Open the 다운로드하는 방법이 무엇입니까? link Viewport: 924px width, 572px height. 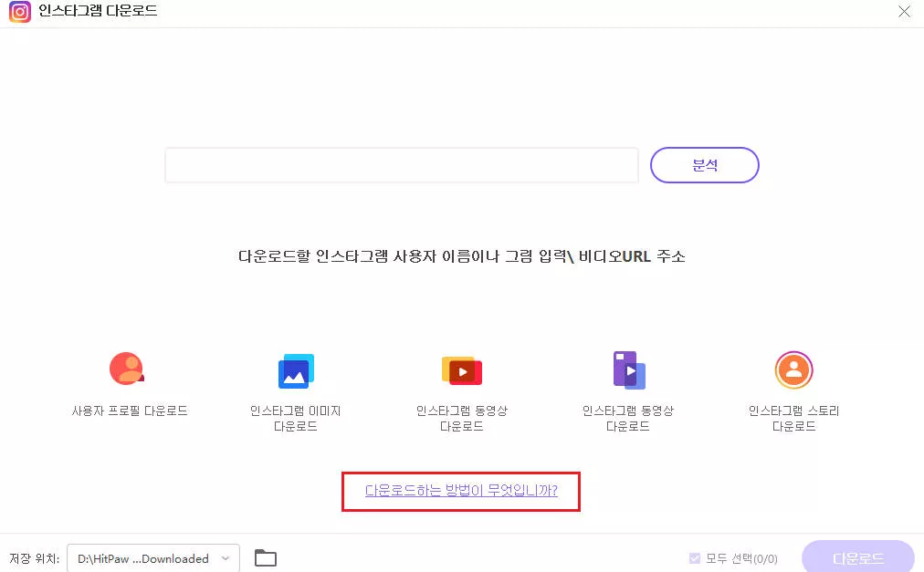point(461,490)
